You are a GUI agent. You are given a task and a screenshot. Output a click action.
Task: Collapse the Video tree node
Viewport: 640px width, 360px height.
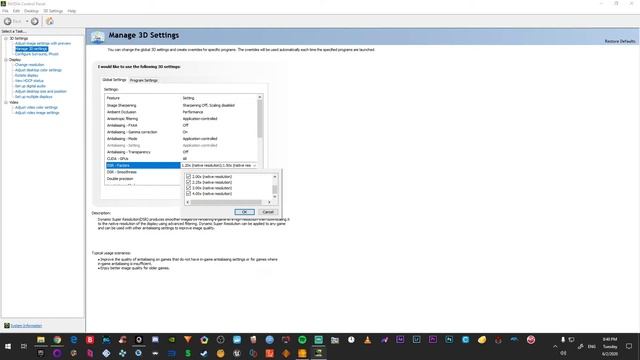[6, 102]
